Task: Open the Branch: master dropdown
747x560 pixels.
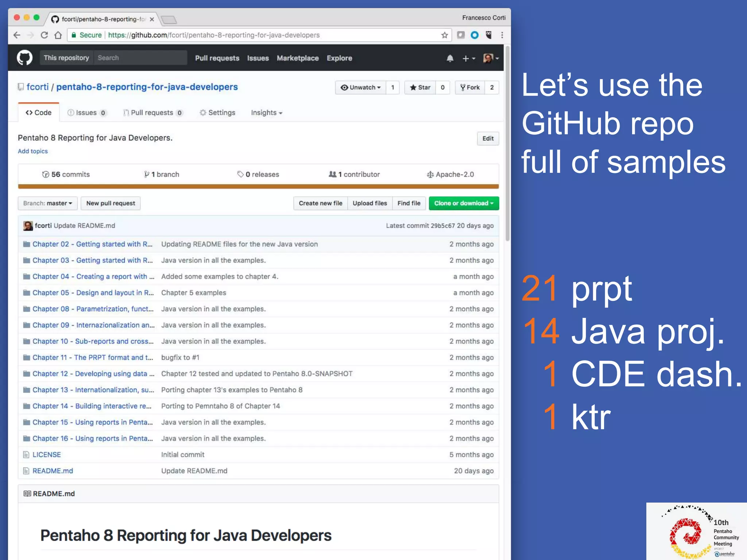Action: tap(48, 203)
